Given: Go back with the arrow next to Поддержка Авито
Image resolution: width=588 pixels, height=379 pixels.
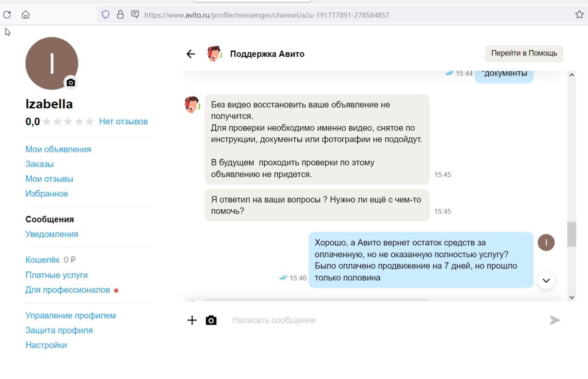Looking at the screenshot, I should click(x=191, y=54).
